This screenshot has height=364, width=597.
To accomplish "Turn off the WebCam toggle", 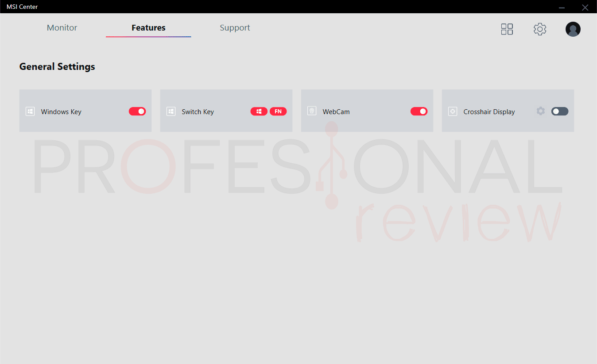I will point(419,111).
